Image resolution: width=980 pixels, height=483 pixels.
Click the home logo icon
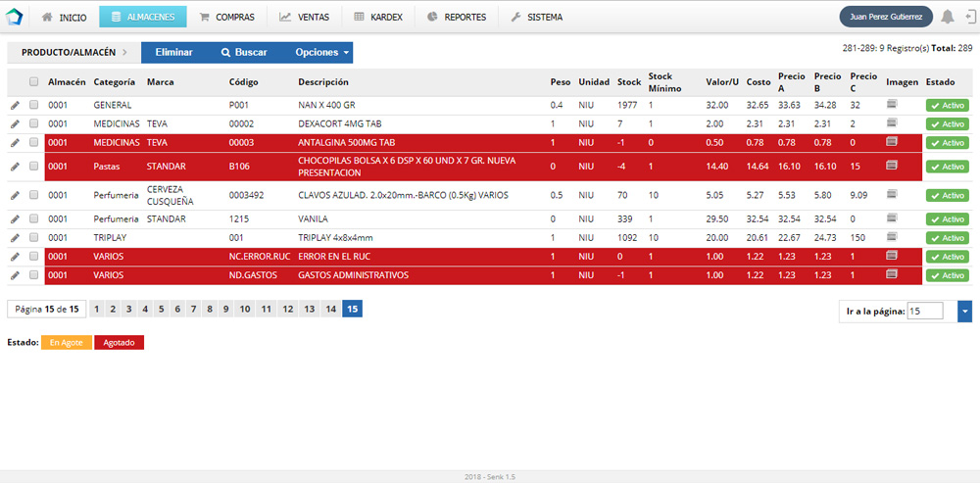(15, 17)
